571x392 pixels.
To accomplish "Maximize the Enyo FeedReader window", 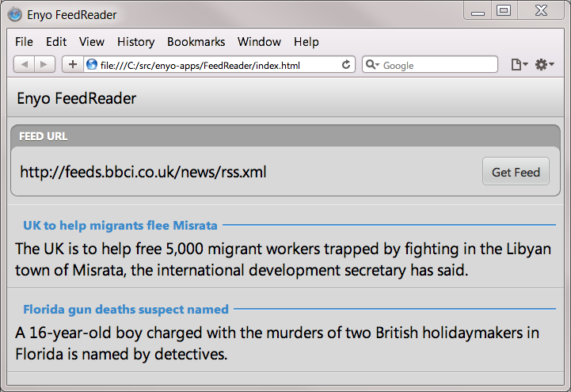I will (503, 10).
